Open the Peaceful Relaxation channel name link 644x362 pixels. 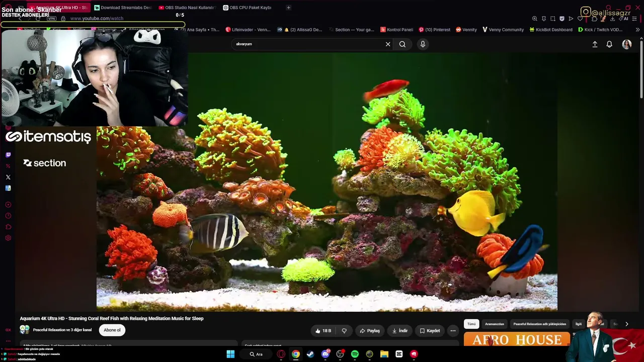(x=62, y=330)
